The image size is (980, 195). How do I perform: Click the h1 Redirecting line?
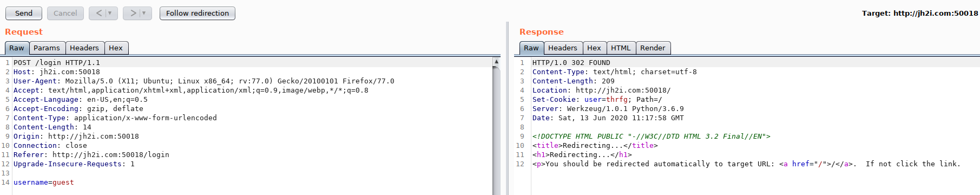click(x=582, y=155)
